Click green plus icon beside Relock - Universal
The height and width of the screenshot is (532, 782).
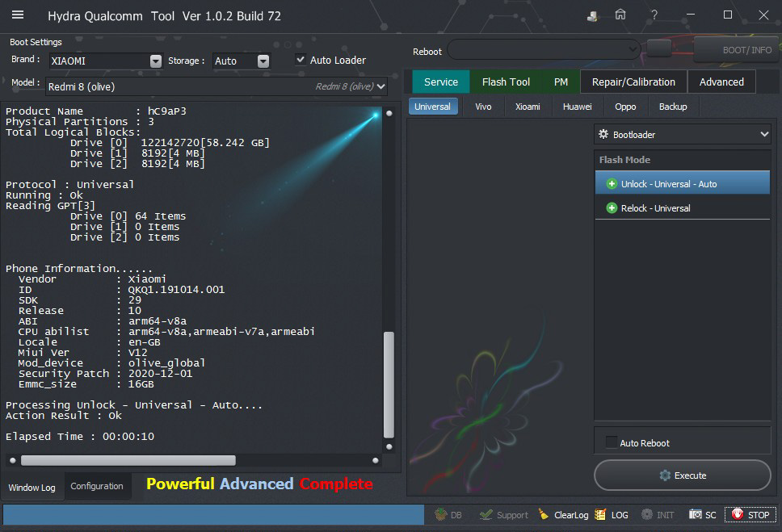tap(612, 208)
